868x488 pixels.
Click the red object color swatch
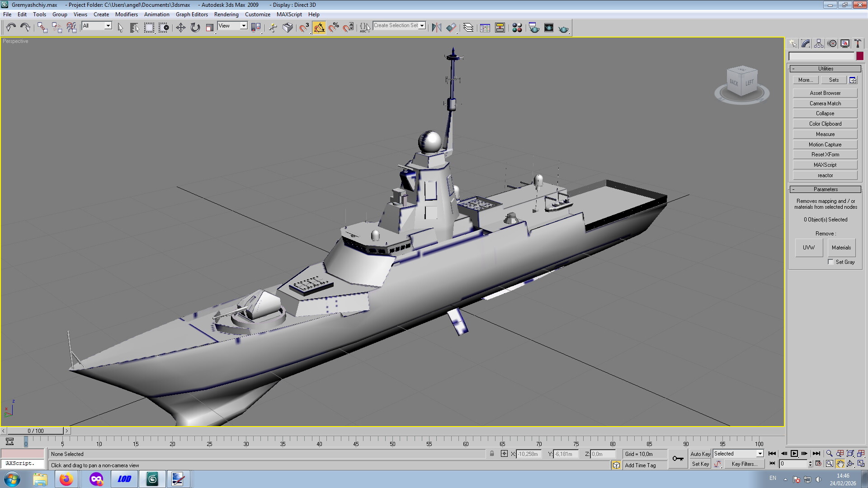pos(860,56)
